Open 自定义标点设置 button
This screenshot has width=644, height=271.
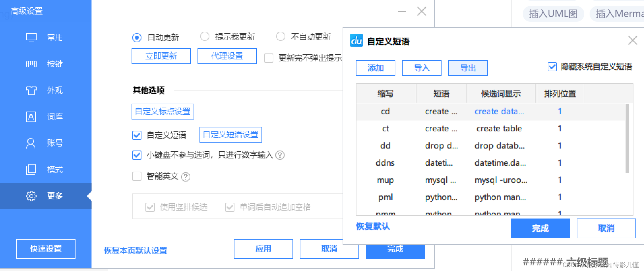(163, 112)
